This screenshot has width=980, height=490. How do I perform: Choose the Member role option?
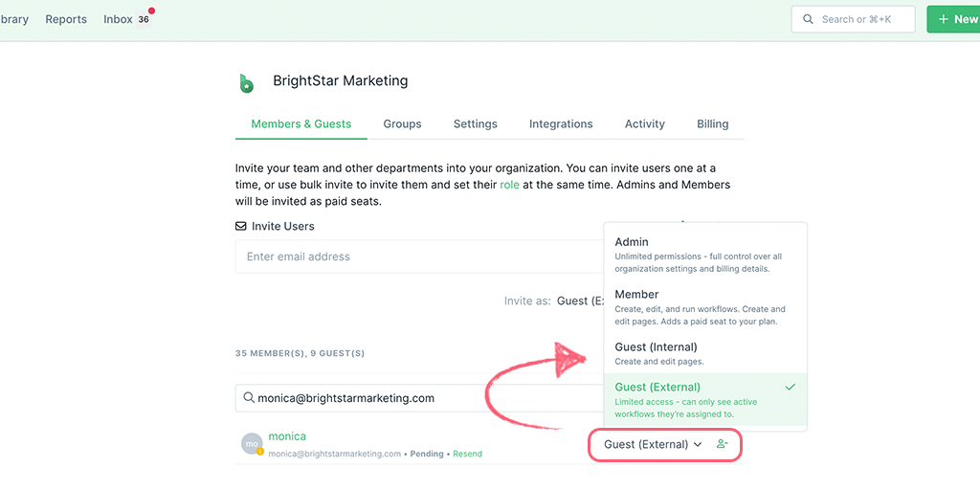705,307
